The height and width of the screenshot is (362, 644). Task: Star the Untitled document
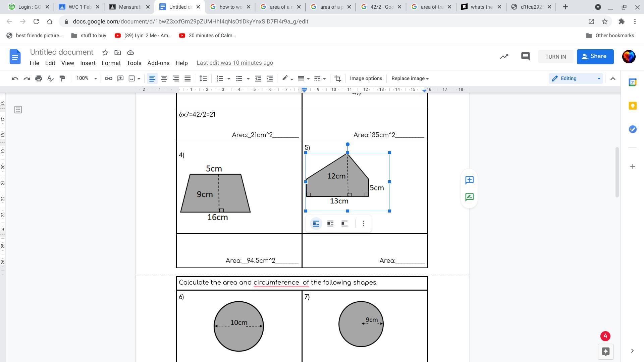(105, 53)
